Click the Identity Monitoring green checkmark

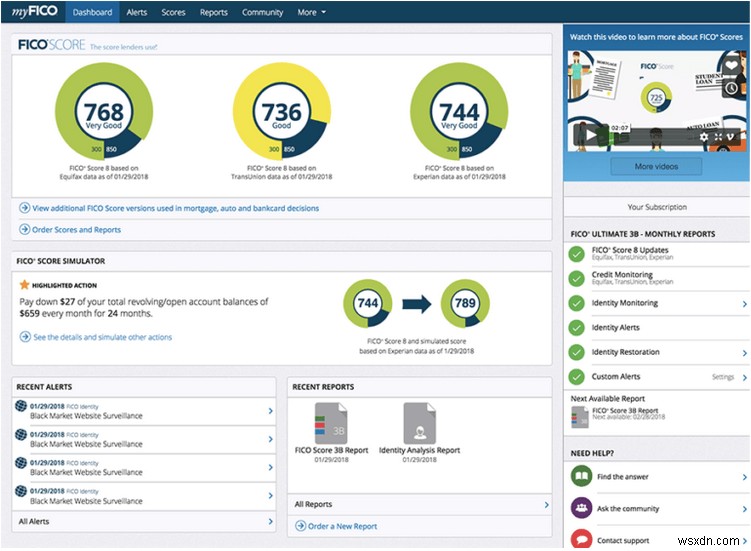click(577, 304)
